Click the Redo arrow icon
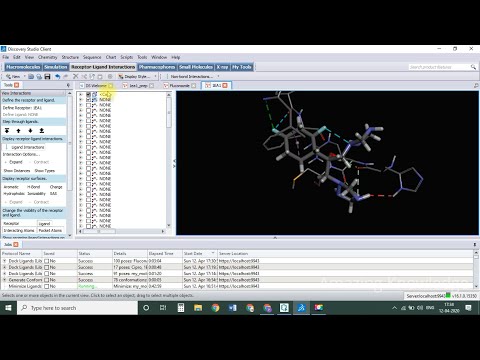This screenshot has height=360, width=480. click(66, 76)
